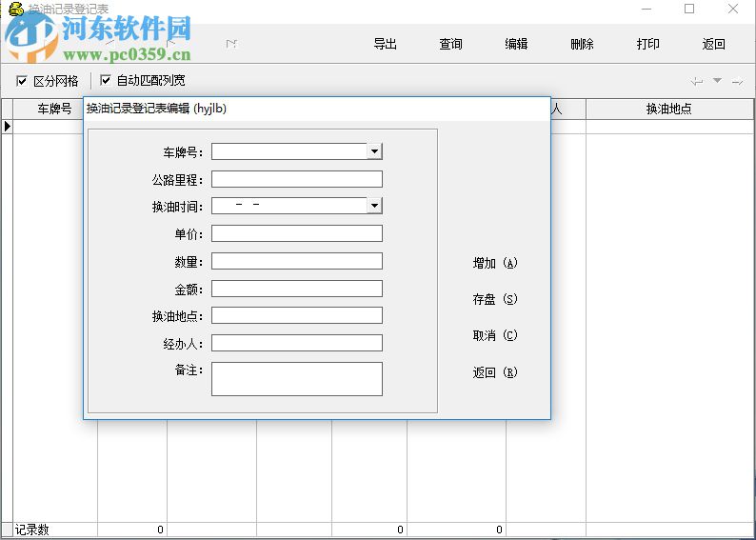Click the 车牌号 column header
This screenshot has height=540, width=756.
54,109
